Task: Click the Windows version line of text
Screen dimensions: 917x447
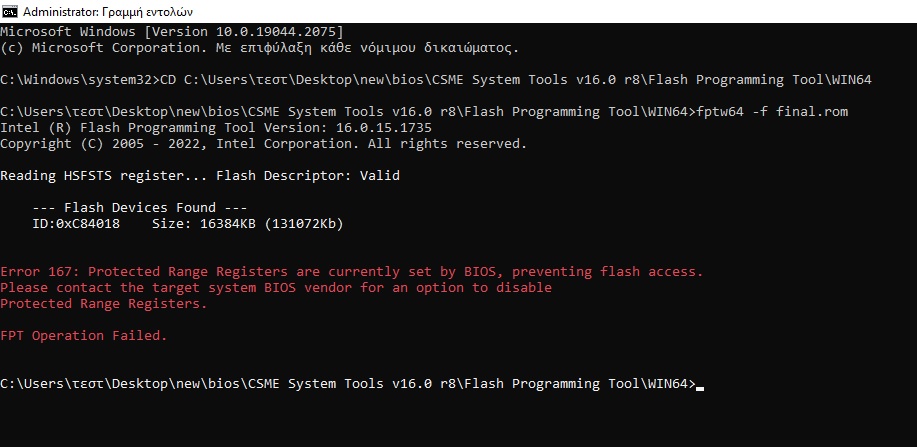Action: (172, 32)
